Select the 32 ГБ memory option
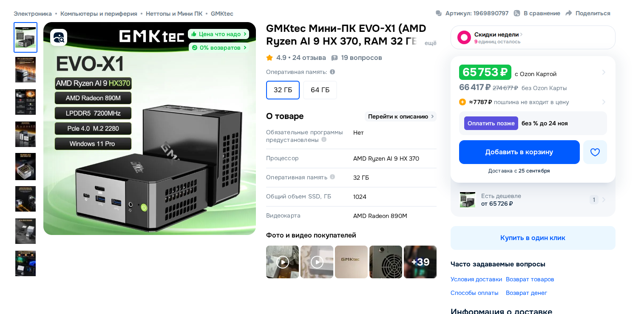The width and height of the screenshot is (644, 314). point(283,90)
